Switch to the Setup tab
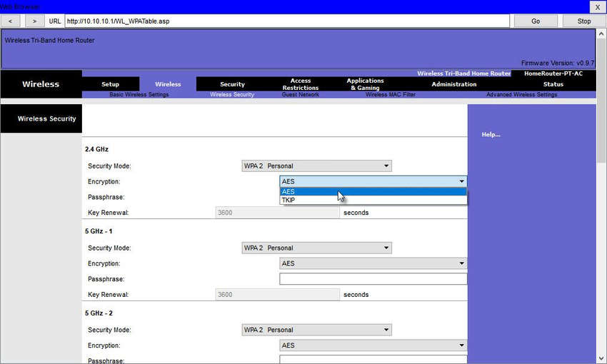 click(110, 84)
